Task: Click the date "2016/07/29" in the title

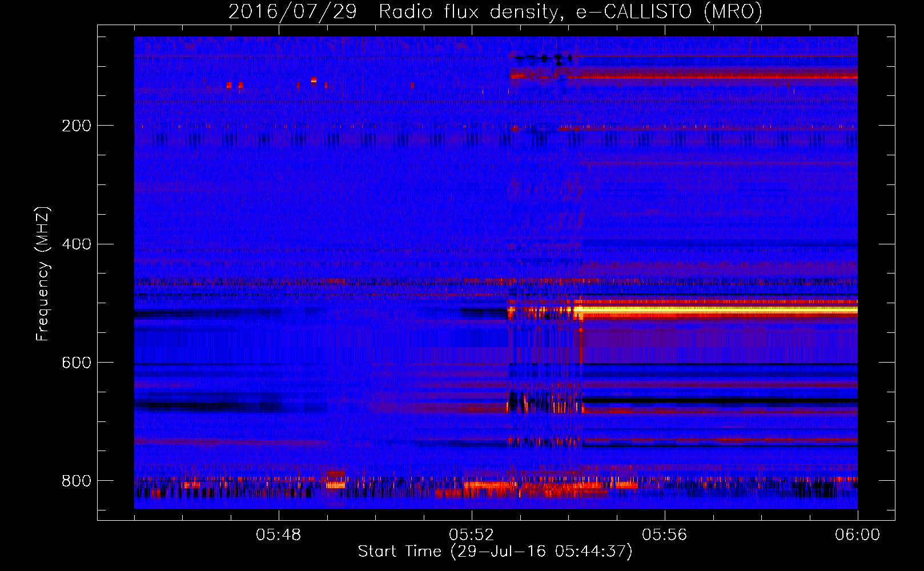Action: point(292,11)
